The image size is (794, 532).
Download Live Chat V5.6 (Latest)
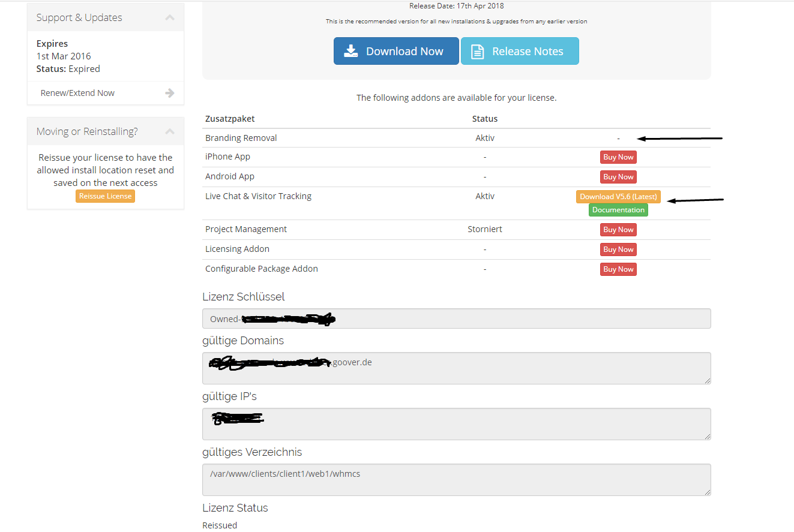tap(618, 197)
